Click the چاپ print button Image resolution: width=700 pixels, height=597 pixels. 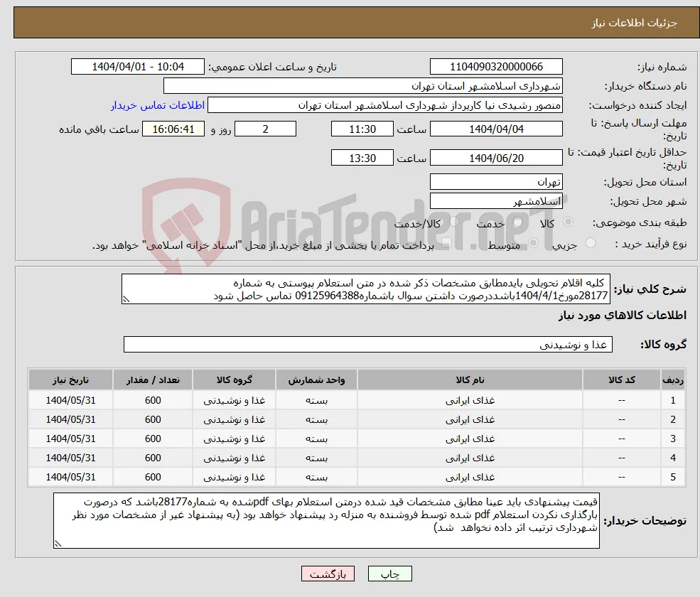[389, 574]
